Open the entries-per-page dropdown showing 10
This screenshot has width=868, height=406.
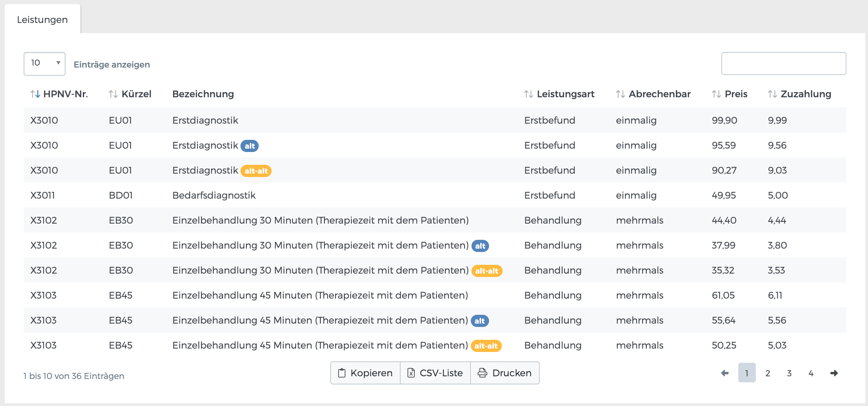click(x=44, y=64)
